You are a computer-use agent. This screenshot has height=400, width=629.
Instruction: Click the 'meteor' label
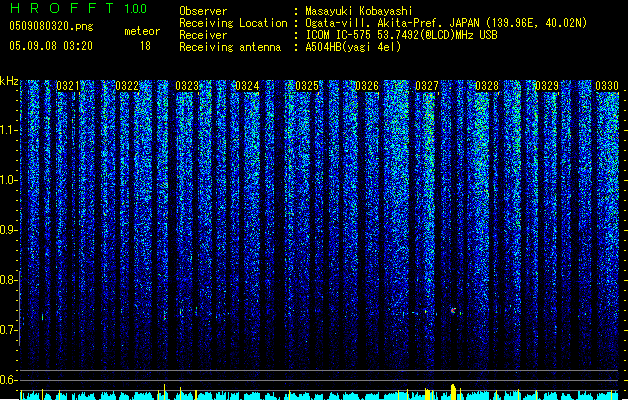click(x=142, y=31)
